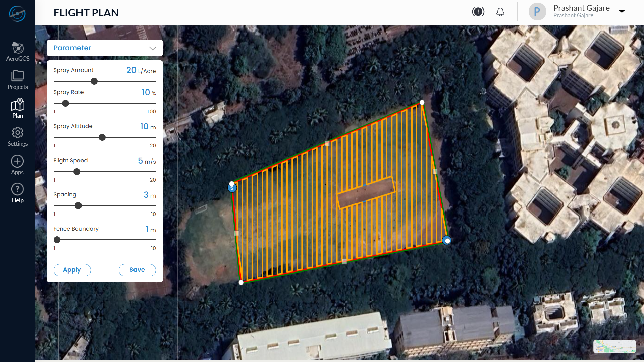Viewport: 644px width, 362px height.
Task: Open the map type thumbnail
Action: 614,346
